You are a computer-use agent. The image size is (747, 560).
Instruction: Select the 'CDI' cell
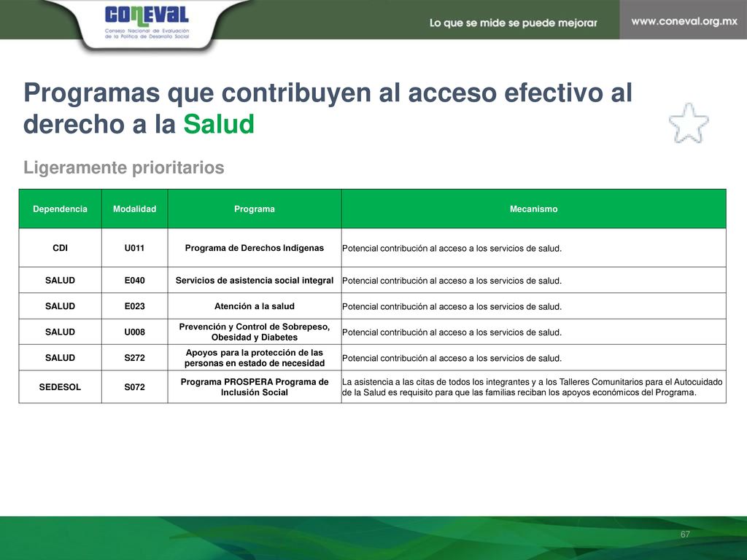coord(60,248)
